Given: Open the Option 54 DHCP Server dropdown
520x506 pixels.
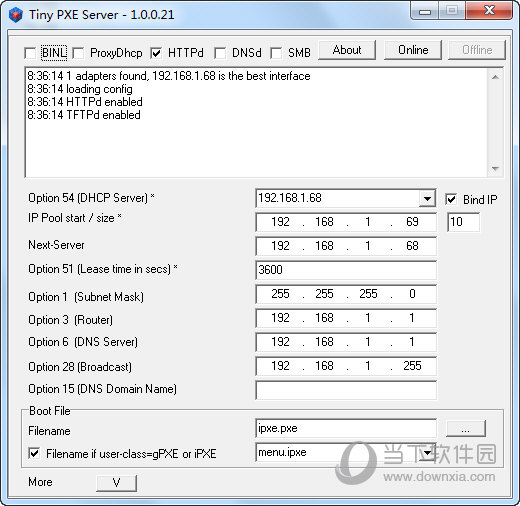Looking at the screenshot, I should [x=427, y=199].
